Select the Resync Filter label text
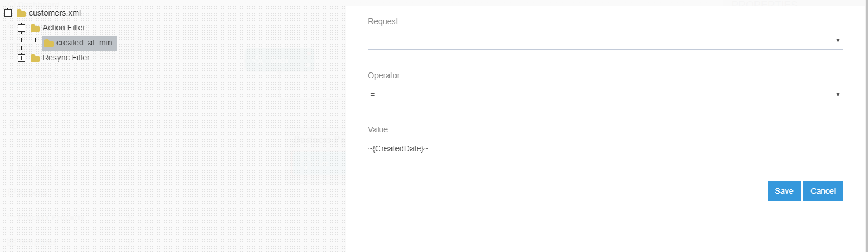 66,58
